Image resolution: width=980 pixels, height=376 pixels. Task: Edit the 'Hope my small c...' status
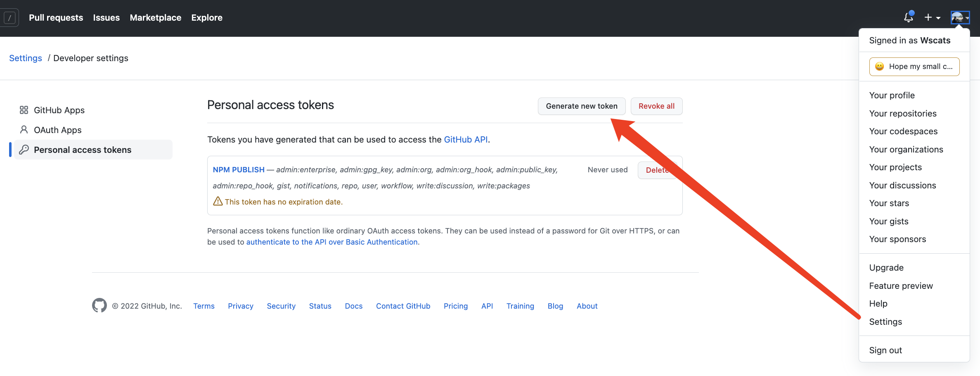click(914, 67)
